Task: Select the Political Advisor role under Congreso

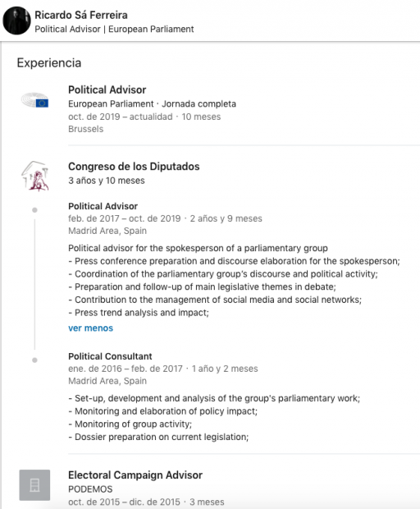Action: pyautogui.click(x=103, y=206)
